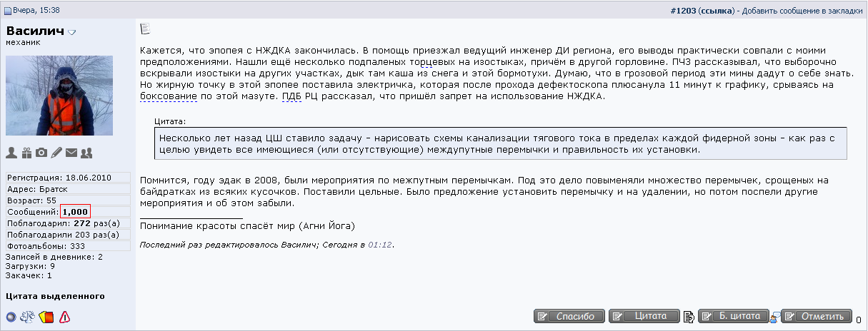The width and height of the screenshot is (868, 331).
Task: Open the camera photo albums icon
Action: 41,153
